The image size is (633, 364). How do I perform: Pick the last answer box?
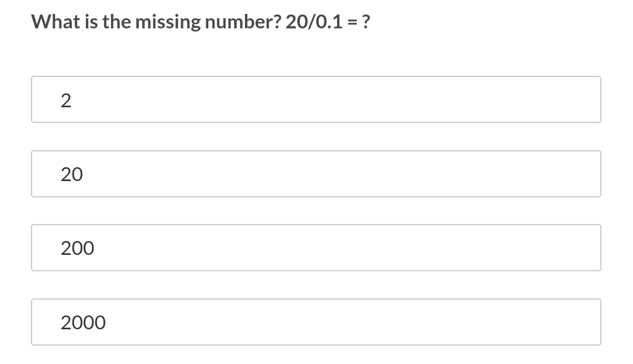point(316,322)
